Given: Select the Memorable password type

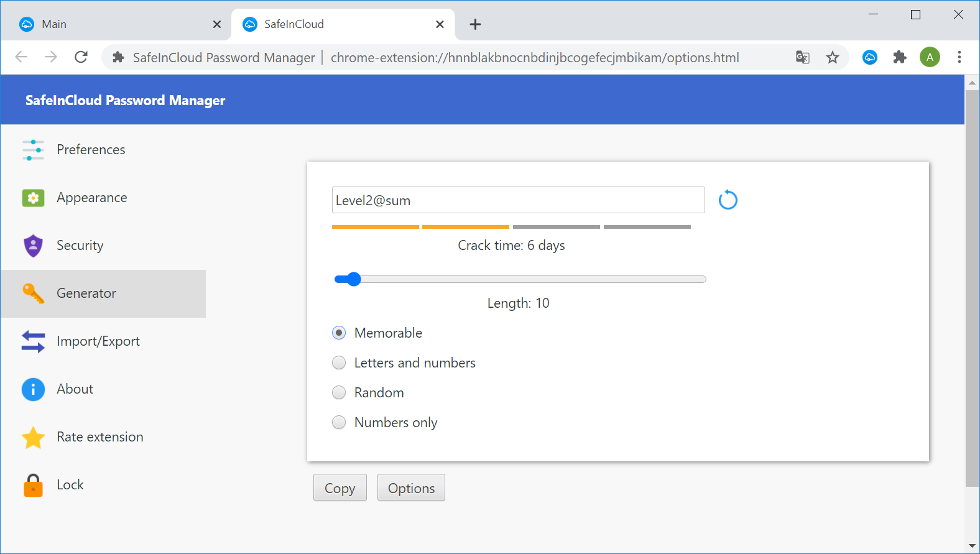Looking at the screenshot, I should pos(339,333).
